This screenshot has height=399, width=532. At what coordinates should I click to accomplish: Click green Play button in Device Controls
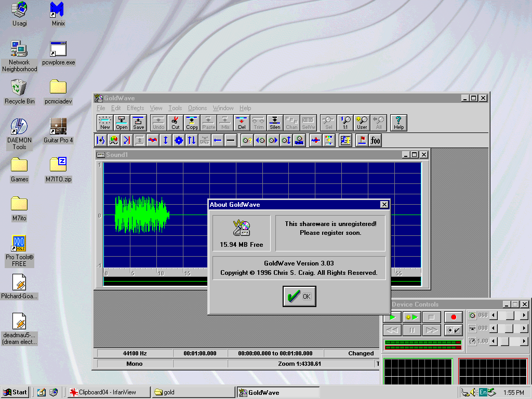(x=393, y=317)
